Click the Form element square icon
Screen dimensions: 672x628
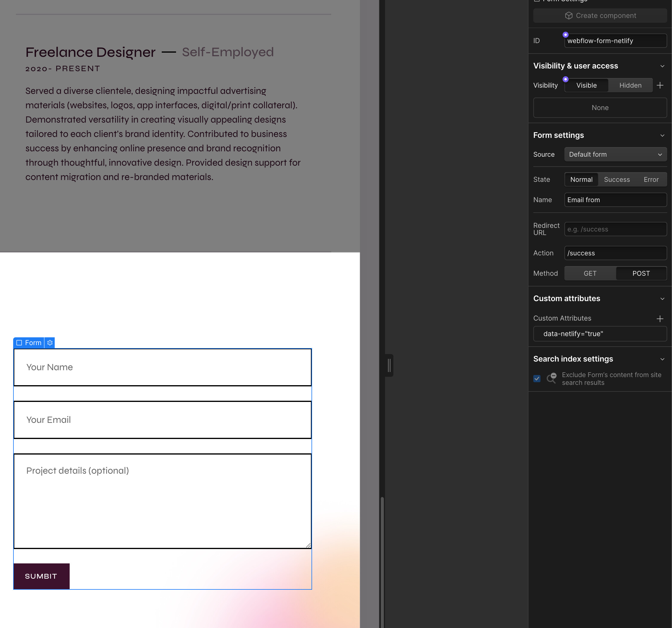(x=19, y=343)
